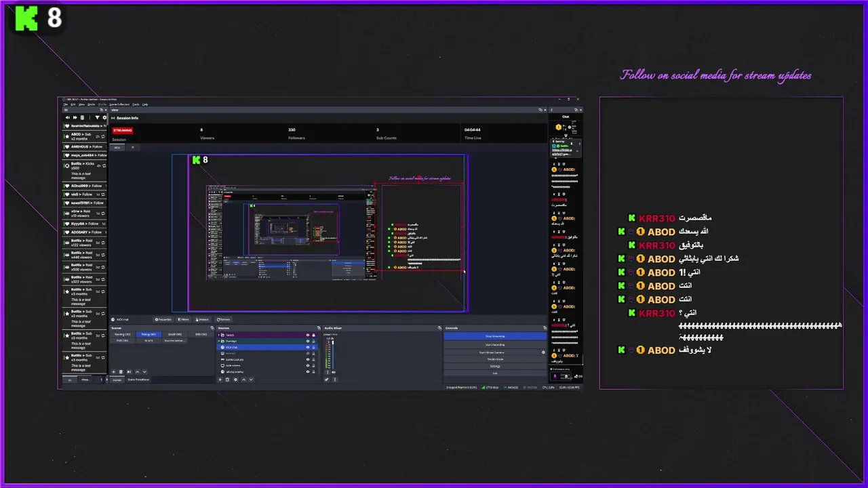Move selected source up in Sources toolbar
The image size is (868, 488).
pyautogui.click(x=243, y=380)
